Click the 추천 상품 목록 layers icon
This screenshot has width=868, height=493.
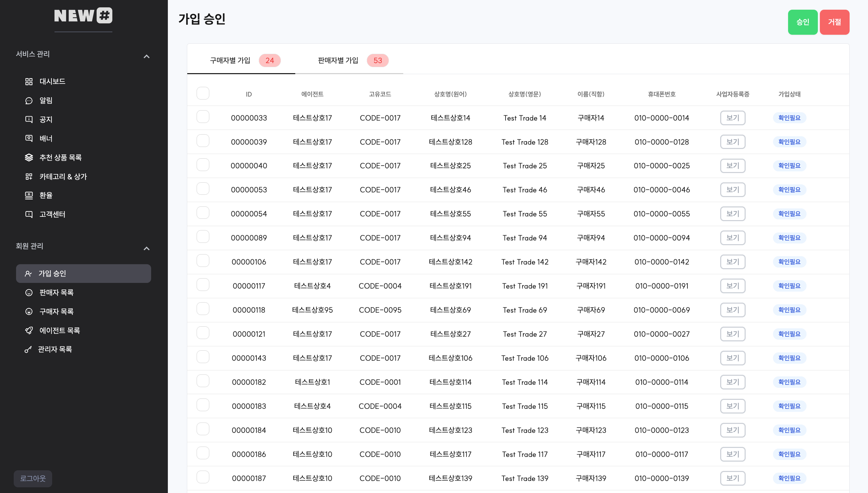29,157
